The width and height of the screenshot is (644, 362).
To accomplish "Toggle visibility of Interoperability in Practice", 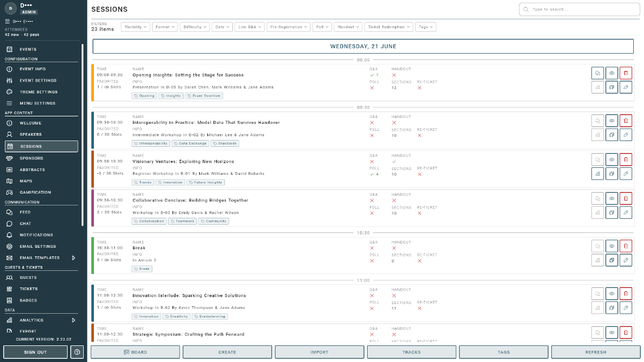I will (x=612, y=121).
